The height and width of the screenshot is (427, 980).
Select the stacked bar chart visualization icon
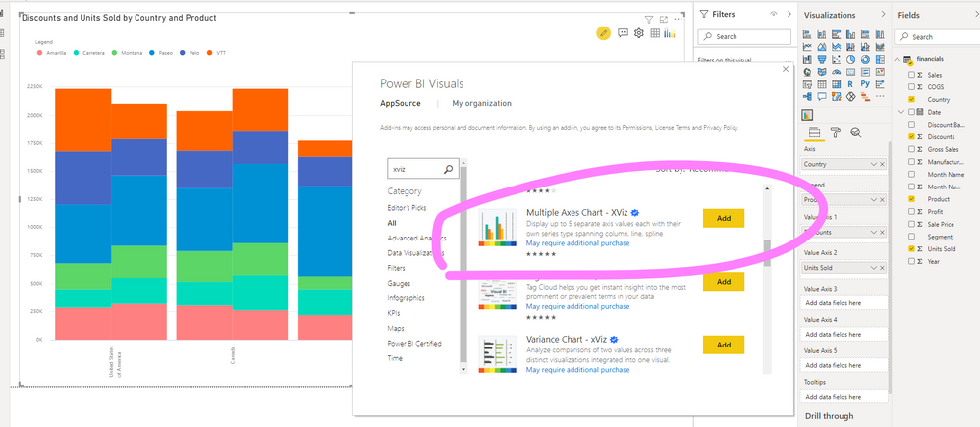tap(807, 34)
